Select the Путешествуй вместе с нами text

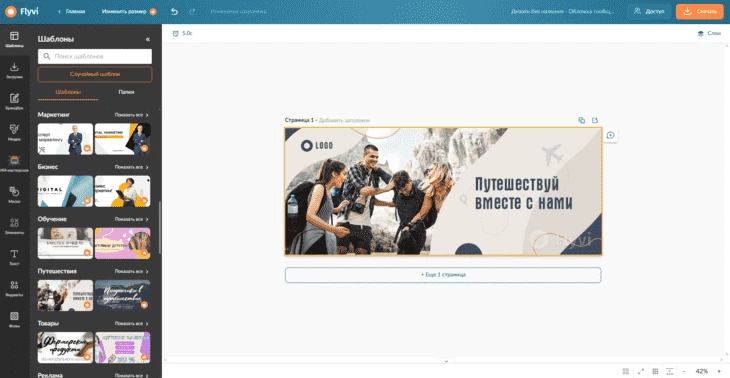click(523, 193)
